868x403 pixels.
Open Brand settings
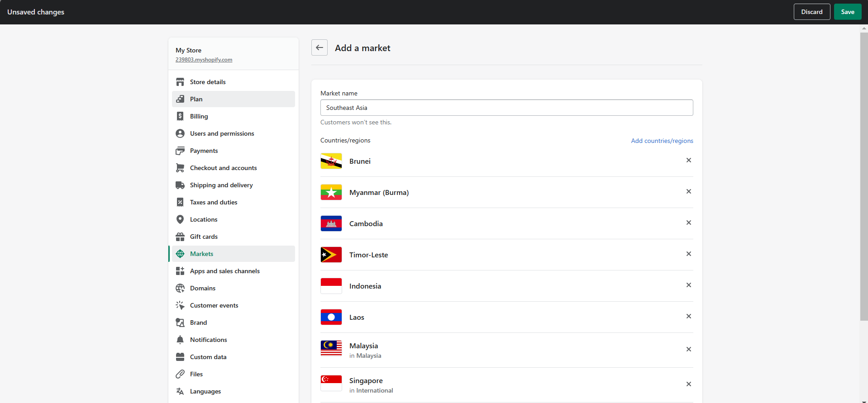234,322
